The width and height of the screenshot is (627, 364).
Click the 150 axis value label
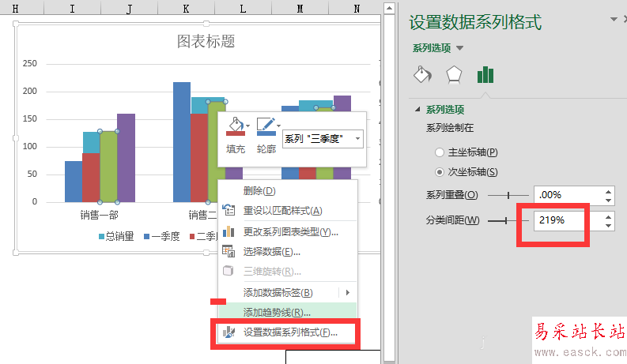point(29,118)
